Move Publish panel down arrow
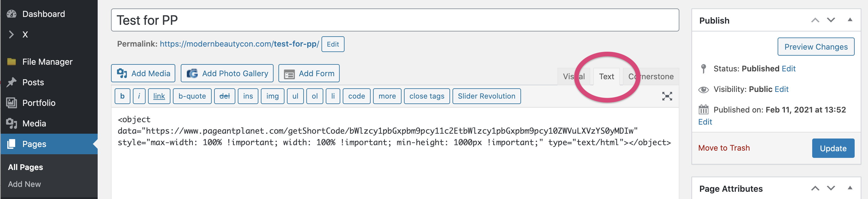This screenshot has height=199, width=868. pyautogui.click(x=831, y=20)
